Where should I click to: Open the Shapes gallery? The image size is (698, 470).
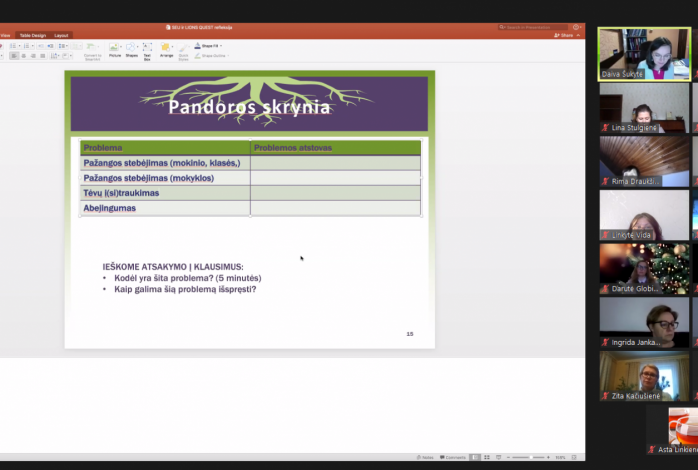(132, 49)
